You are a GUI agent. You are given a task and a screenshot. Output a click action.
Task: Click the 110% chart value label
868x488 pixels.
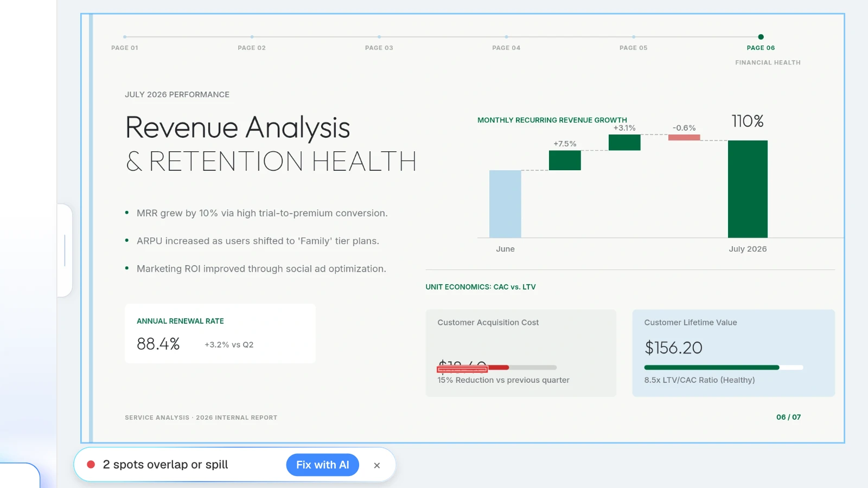(748, 121)
